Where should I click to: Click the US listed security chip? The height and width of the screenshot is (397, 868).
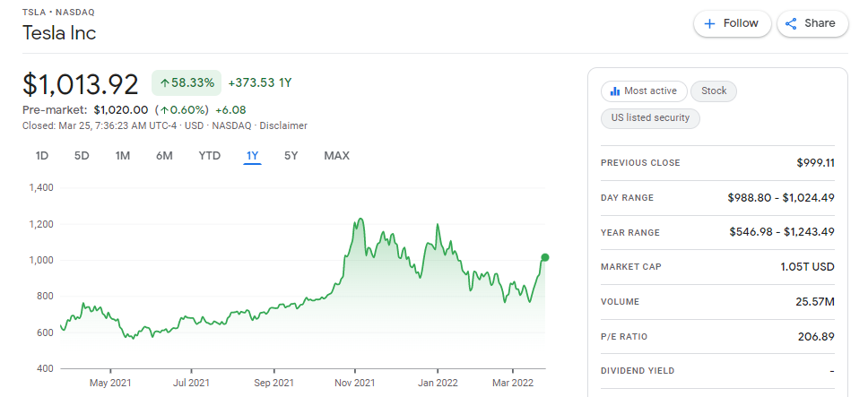point(650,118)
